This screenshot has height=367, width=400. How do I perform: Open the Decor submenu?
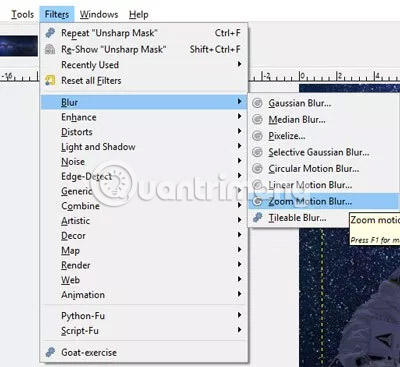click(x=144, y=236)
